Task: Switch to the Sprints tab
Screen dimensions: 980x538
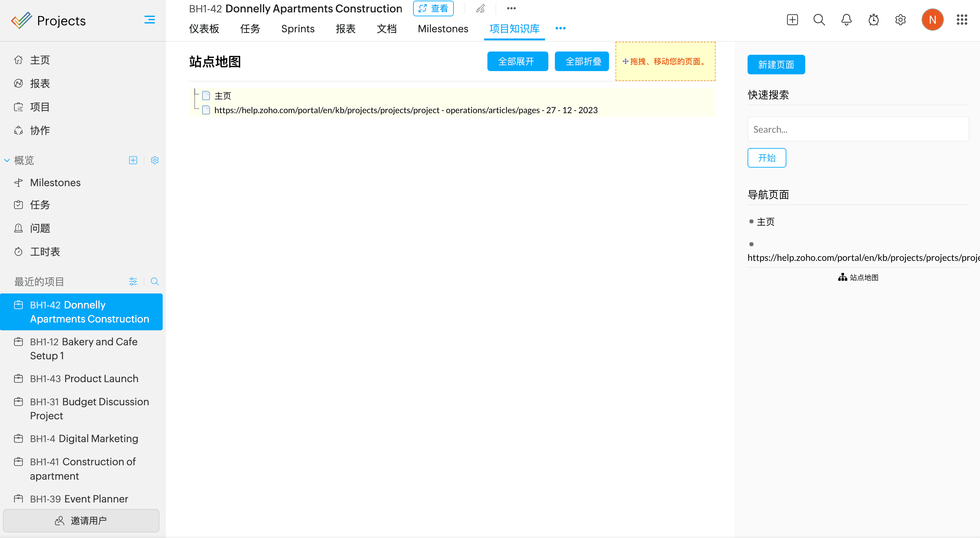Action: (x=298, y=29)
